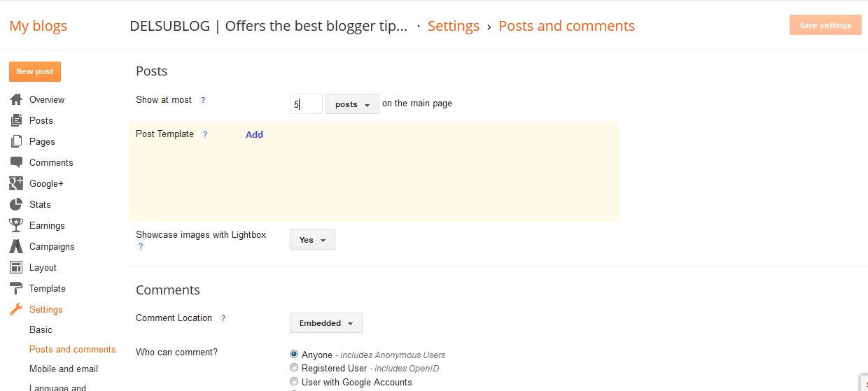
Task: Select Registered User radio button
Action: [x=294, y=368]
